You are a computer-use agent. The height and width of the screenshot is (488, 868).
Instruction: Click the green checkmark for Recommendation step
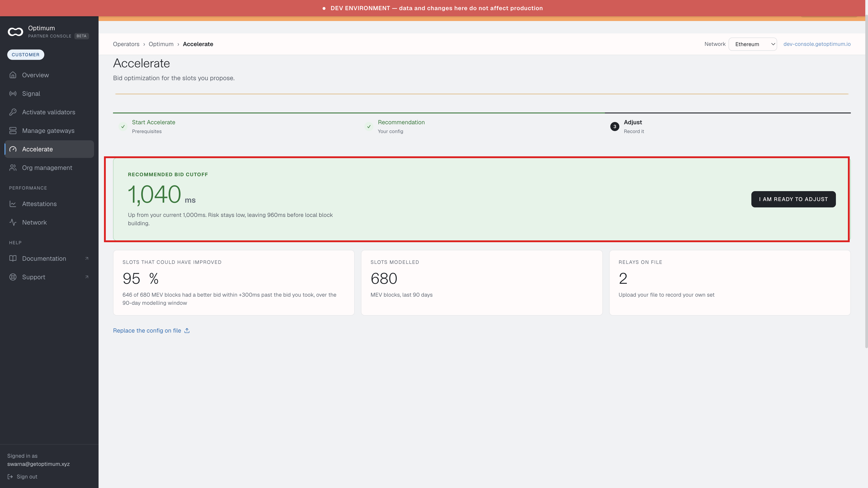click(x=369, y=127)
